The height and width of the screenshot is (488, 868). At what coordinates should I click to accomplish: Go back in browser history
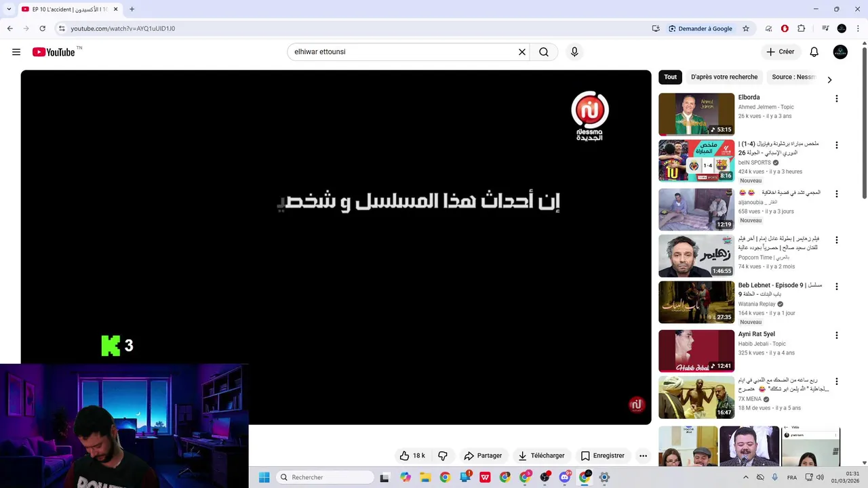coord(9,28)
